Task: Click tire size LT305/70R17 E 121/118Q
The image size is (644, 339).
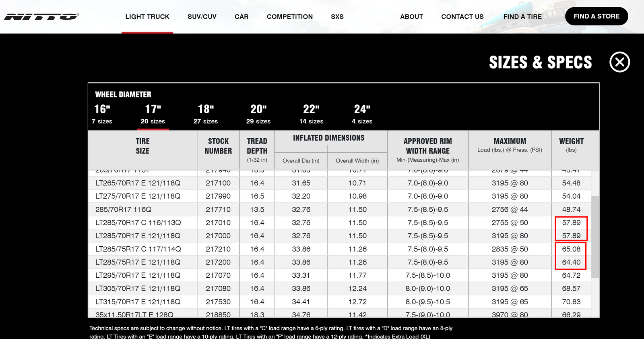Action: 138,289
